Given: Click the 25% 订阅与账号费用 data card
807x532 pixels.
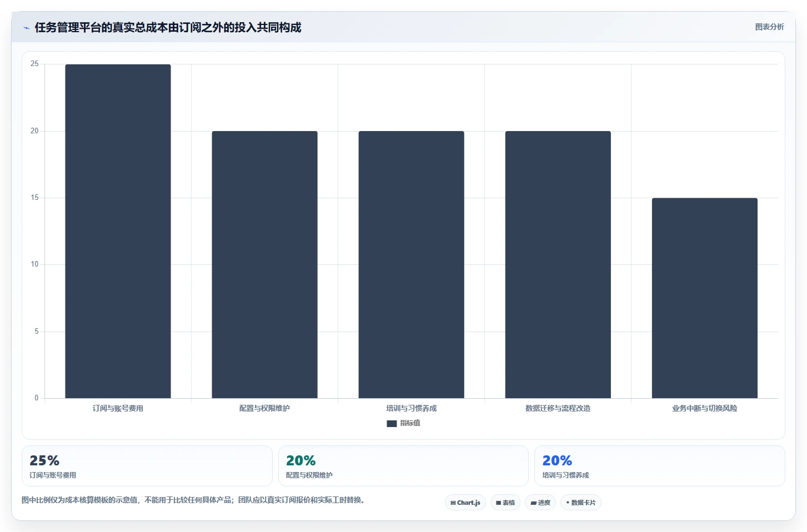Looking at the screenshot, I should 147,466.
